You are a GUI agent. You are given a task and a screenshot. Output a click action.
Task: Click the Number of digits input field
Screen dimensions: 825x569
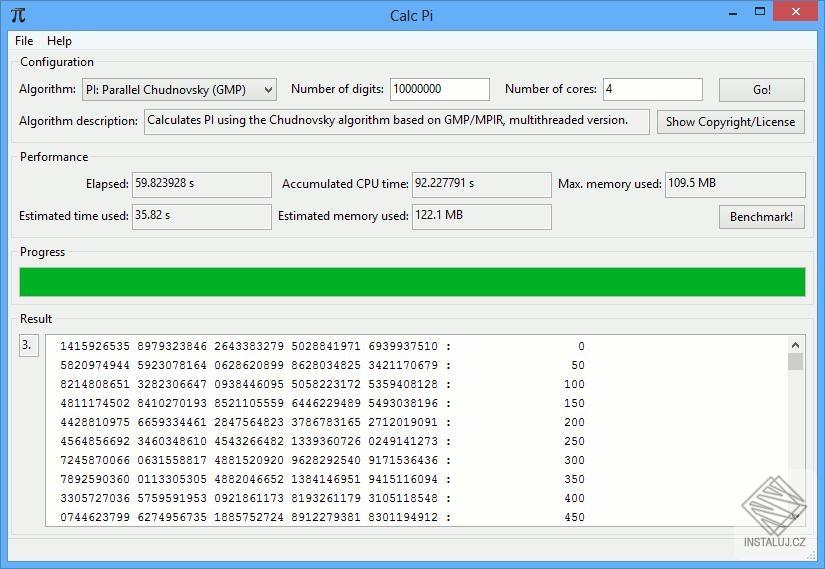(x=440, y=89)
